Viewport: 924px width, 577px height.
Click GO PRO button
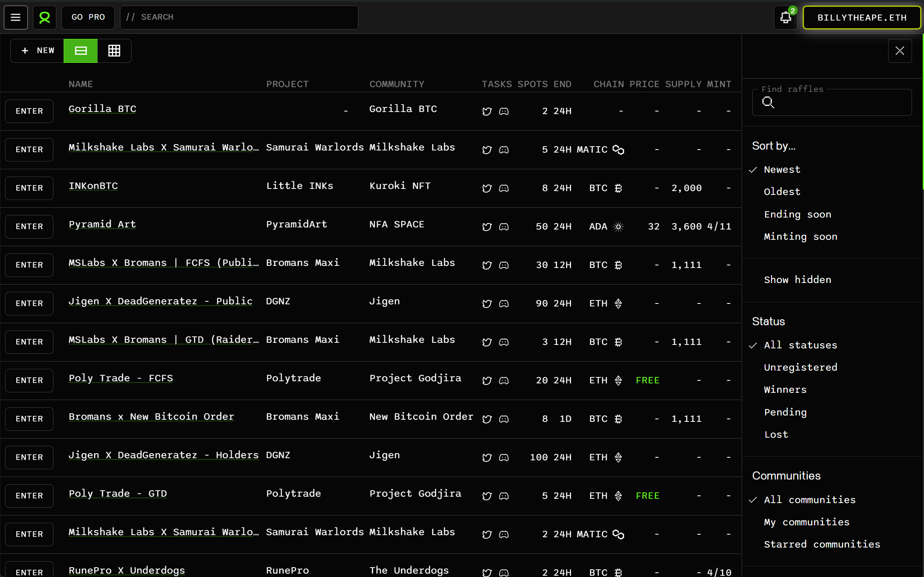pos(88,18)
